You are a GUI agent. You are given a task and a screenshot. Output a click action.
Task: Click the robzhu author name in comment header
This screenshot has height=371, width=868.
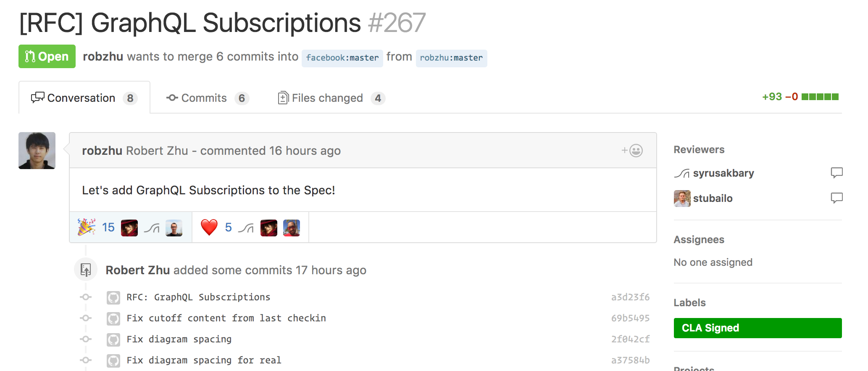102,151
